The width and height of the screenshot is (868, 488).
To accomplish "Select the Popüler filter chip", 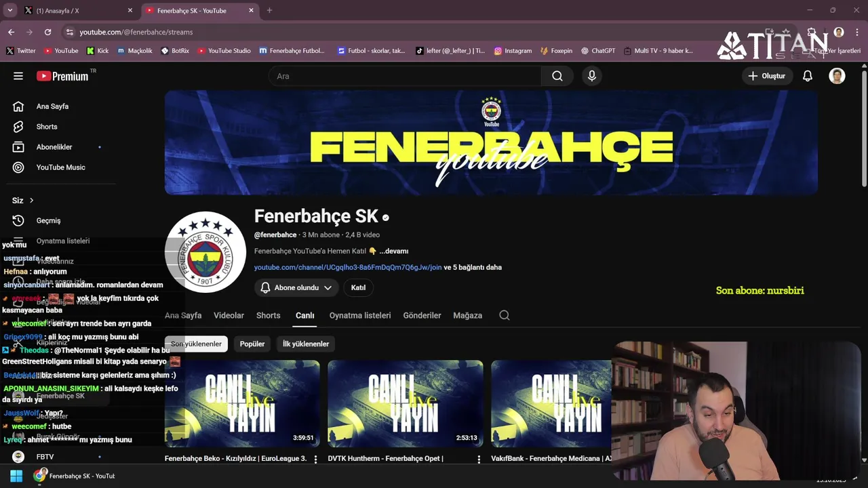I will (252, 344).
